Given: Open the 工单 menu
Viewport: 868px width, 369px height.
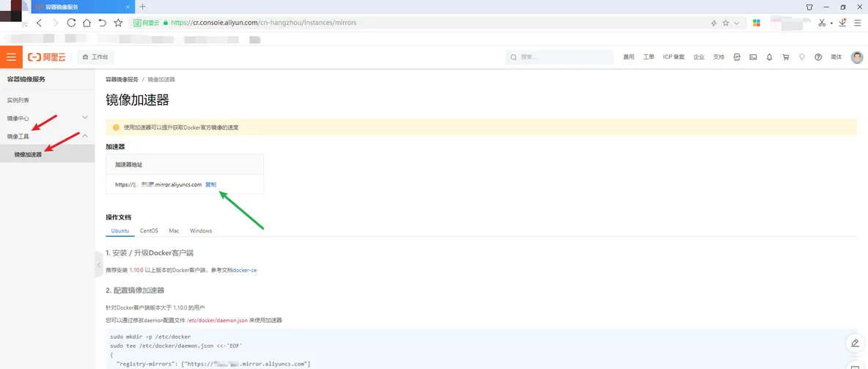Looking at the screenshot, I should (x=649, y=57).
